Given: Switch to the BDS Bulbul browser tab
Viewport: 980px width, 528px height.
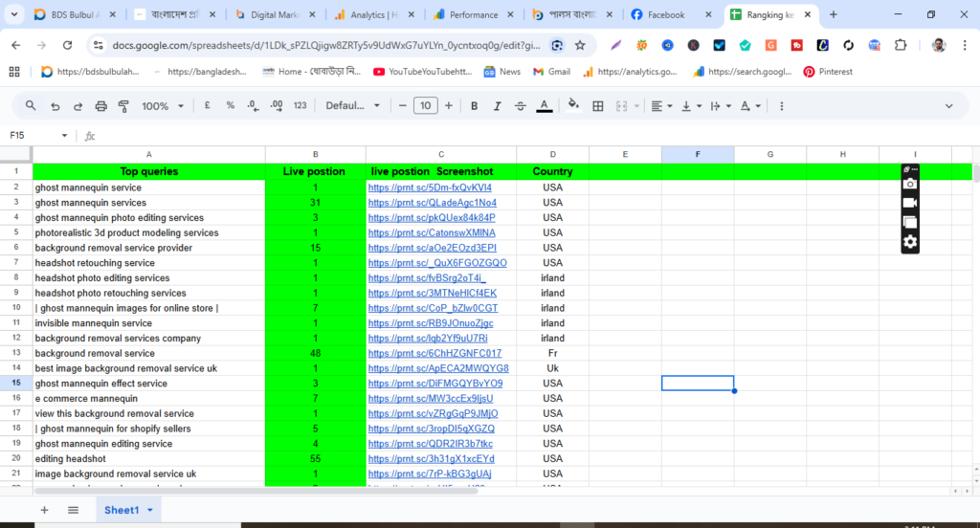Looking at the screenshot, I should 75,14.
